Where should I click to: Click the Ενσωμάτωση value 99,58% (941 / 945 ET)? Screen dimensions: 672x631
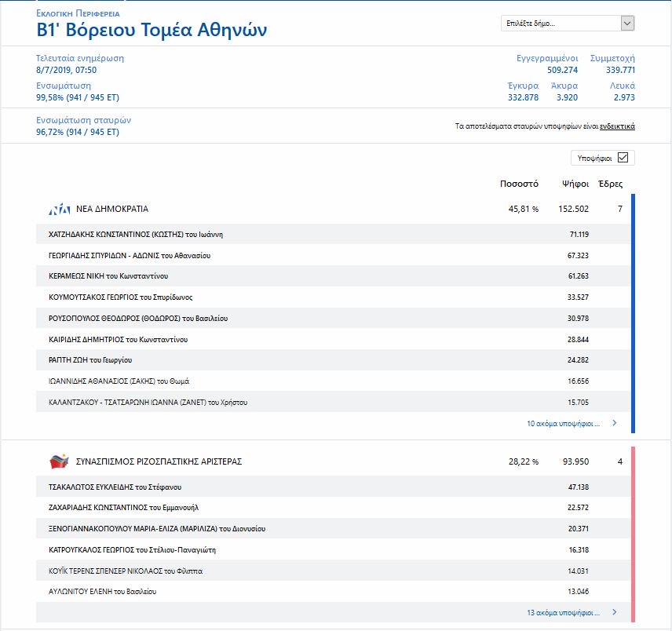coord(78,97)
